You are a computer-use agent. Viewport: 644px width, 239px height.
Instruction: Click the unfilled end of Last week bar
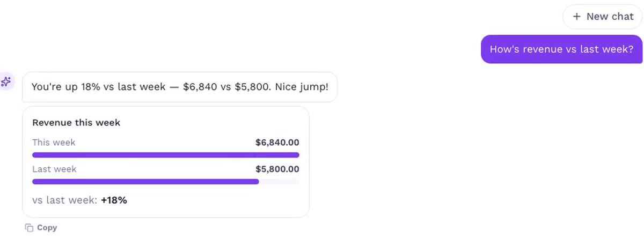pyautogui.click(x=279, y=182)
